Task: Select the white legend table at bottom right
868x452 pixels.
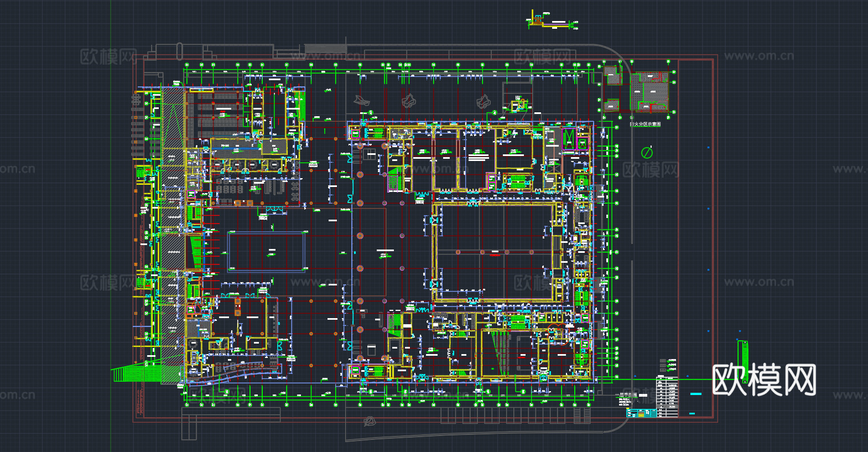Action: tap(667, 397)
